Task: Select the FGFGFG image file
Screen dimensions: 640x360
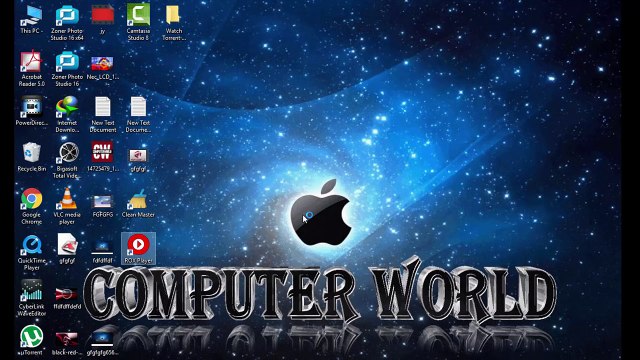Action: (x=102, y=206)
